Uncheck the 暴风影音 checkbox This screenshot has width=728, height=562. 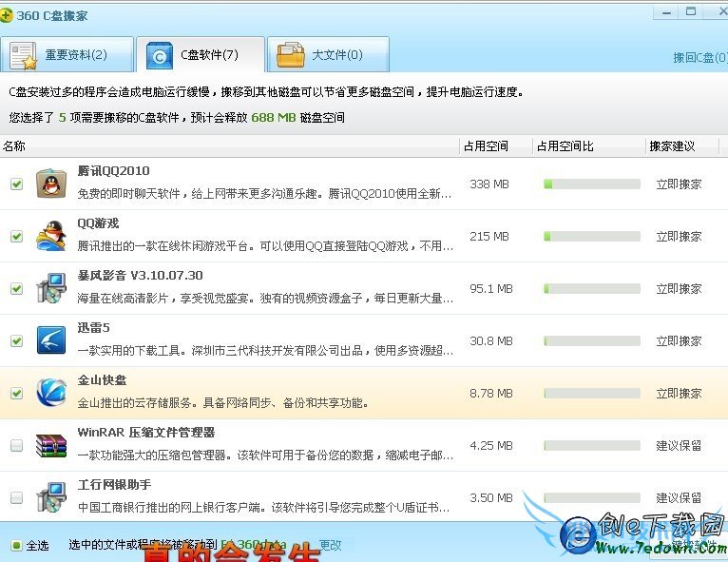(x=17, y=288)
